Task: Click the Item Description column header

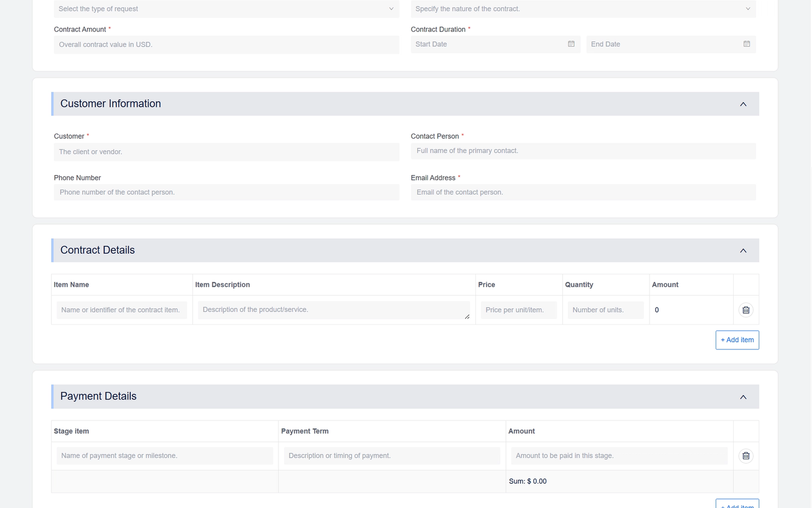Action: click(x=223, y=284)
